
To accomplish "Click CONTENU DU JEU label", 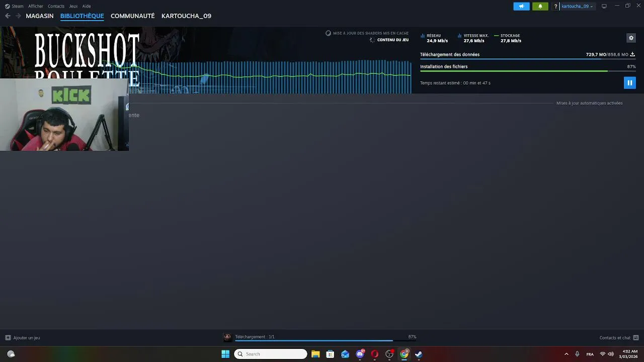I will (x=393, y=40).
